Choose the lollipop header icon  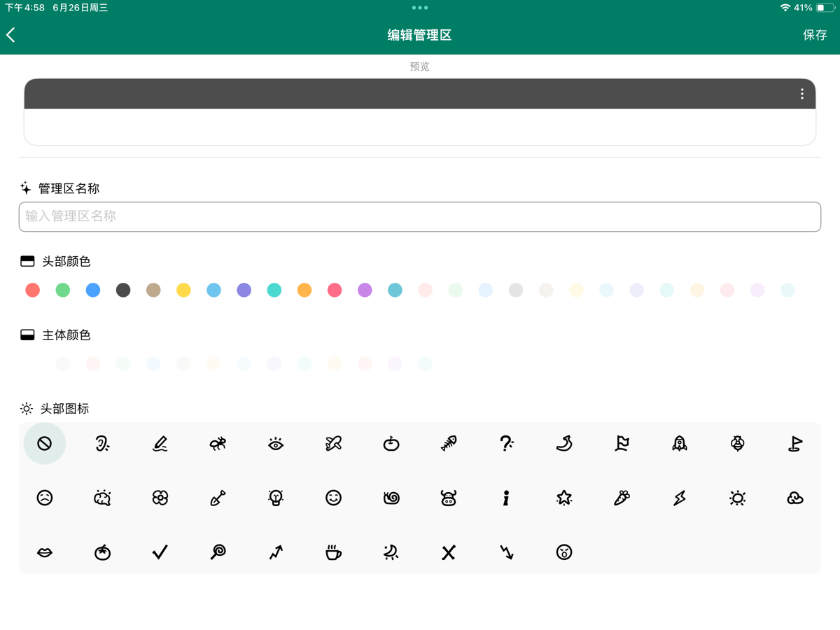click(218, 552)
